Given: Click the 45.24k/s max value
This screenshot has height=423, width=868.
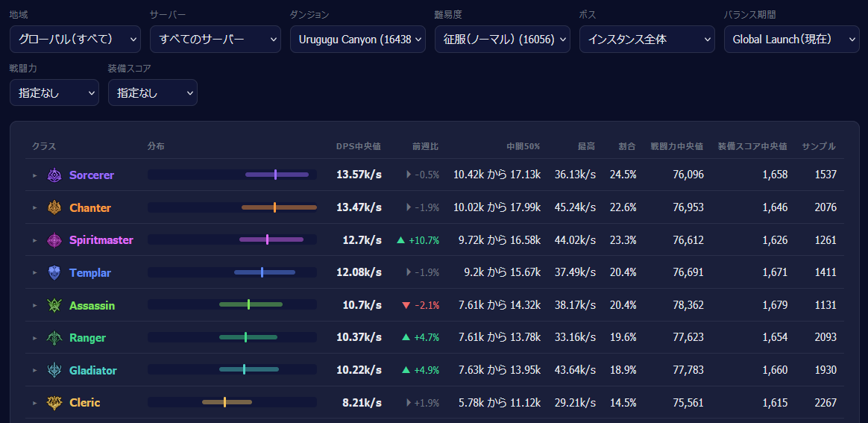Looking at the screenshot, I should point(575,207).
